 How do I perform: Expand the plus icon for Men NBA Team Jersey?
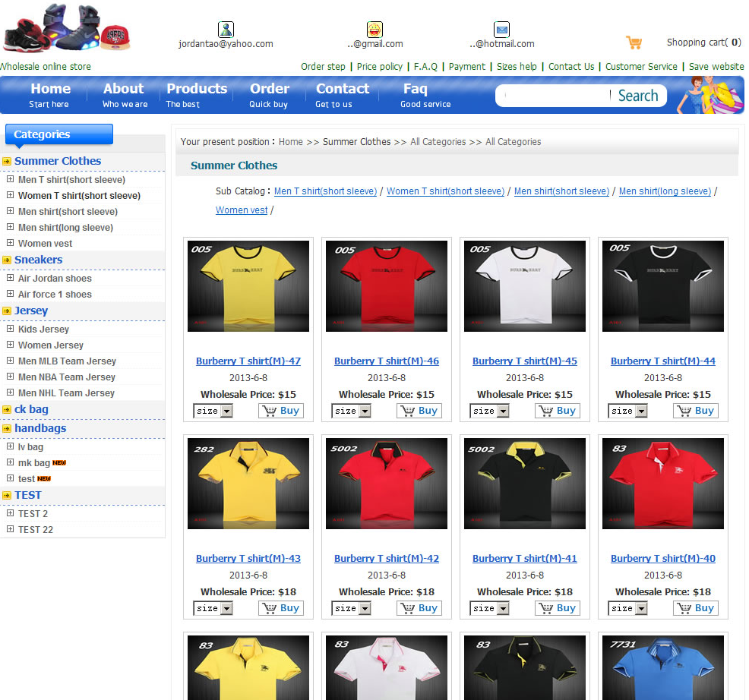pyautogui.click(x=10, y=377)
